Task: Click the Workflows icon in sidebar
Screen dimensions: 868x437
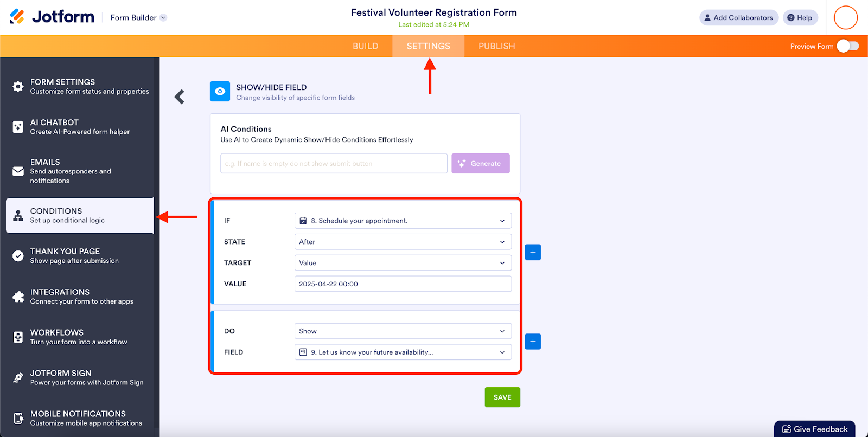Action: tap(18, 337)
